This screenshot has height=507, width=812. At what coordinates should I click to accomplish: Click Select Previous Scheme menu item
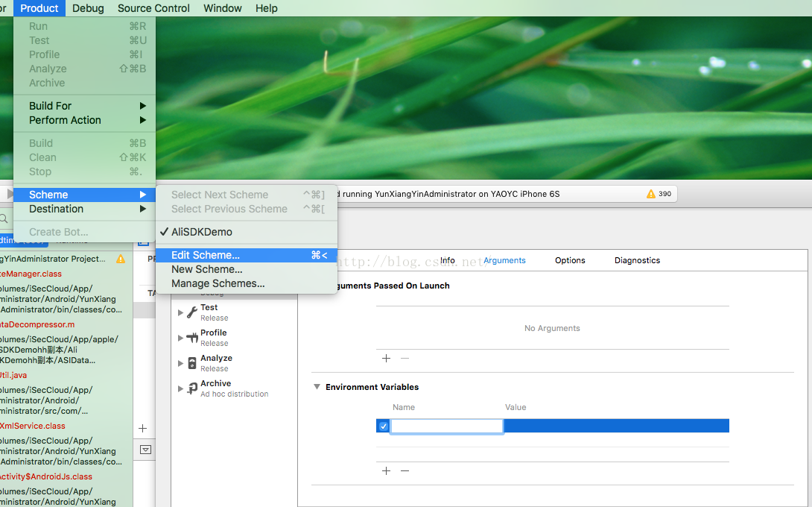tap(247, 209)
